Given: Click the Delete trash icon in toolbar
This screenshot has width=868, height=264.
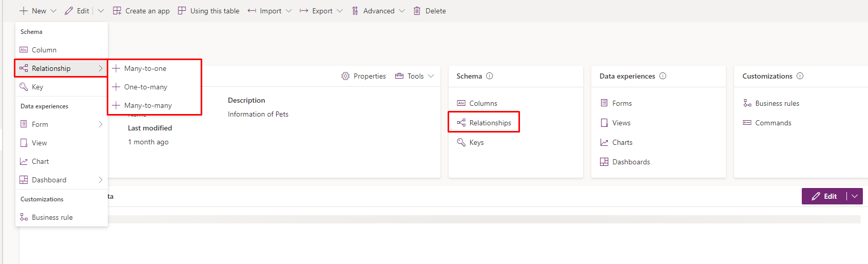Looking at the screenshot, I should (x=417, y=11).
